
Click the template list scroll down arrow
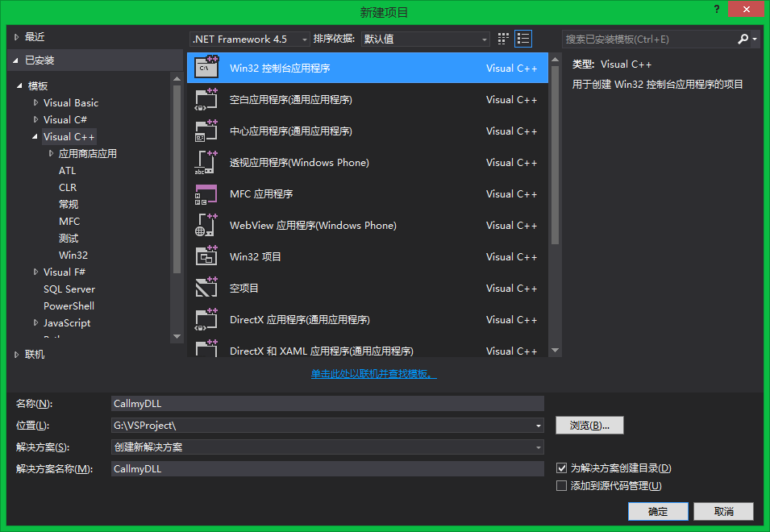(x=555, y=351)
